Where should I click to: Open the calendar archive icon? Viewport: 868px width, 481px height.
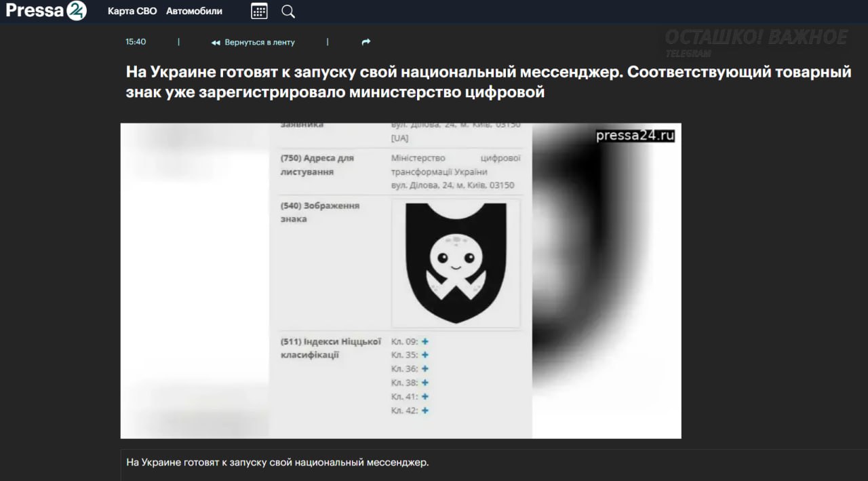pyautogui.click(x=259, y=11)
